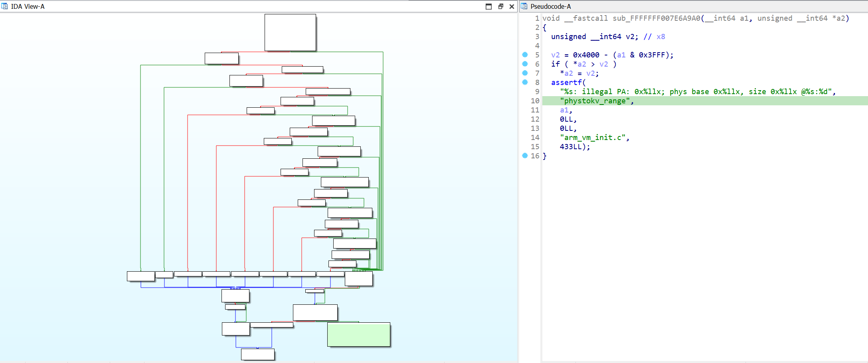The width and height of the screenshot is (868, 363).
Task: Click the blue breakpoint dot beside line 16
Action: (524, 156)
